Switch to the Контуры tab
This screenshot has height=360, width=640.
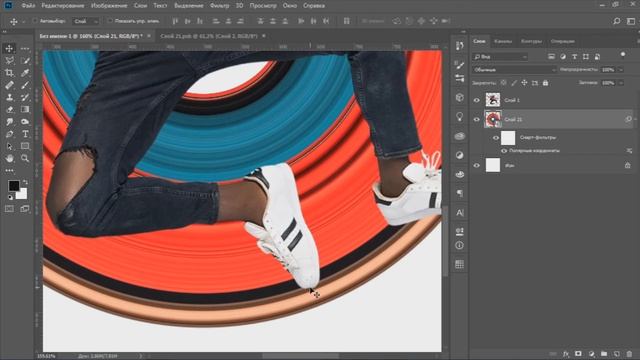click(531, 41)
